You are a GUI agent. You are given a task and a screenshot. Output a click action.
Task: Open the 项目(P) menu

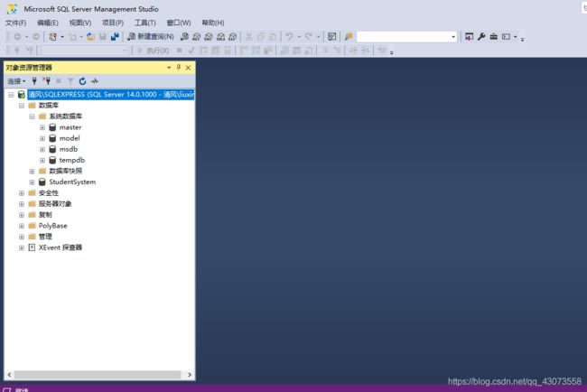tap(113, 23)
